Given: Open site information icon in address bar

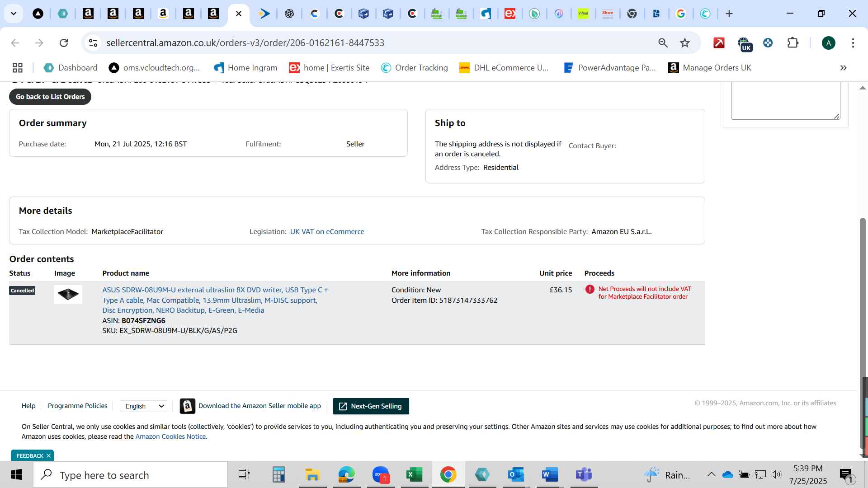Looking at the screenshot, I should tap(93, 43).
